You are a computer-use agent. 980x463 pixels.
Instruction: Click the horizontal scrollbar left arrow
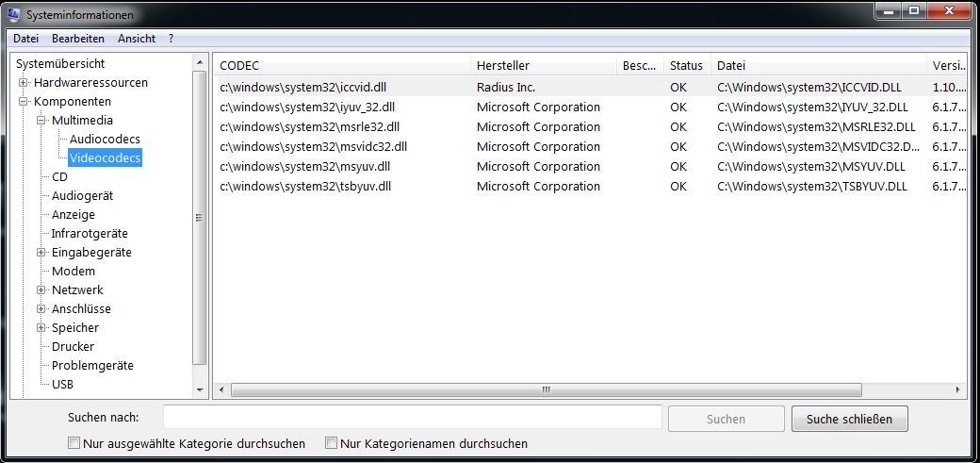click(x=222, y=389)
